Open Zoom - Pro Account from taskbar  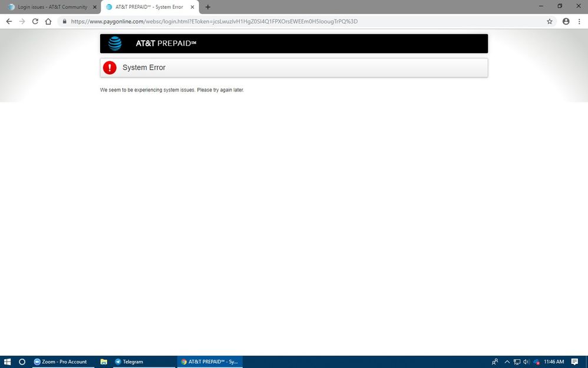[62, 362]
